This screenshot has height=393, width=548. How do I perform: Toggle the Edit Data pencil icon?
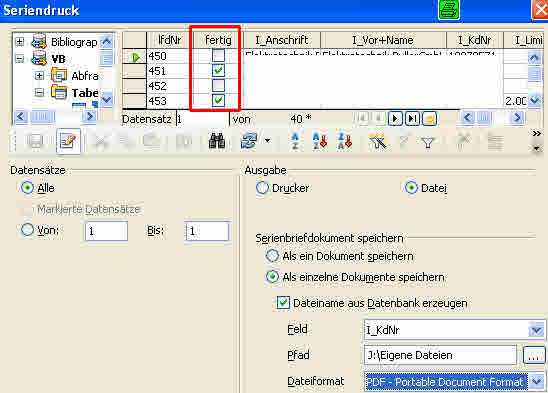(x=68, y=141)
